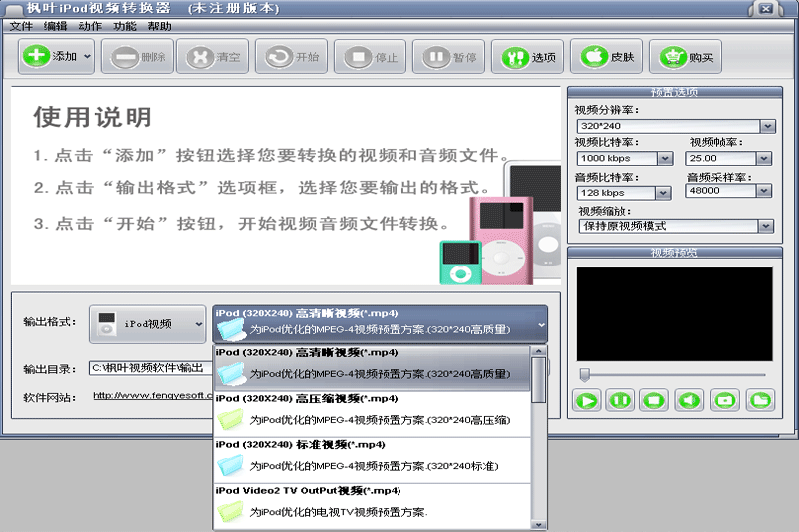Click the preview open folder button
The image size is (799, 532).
pos(760,400)
